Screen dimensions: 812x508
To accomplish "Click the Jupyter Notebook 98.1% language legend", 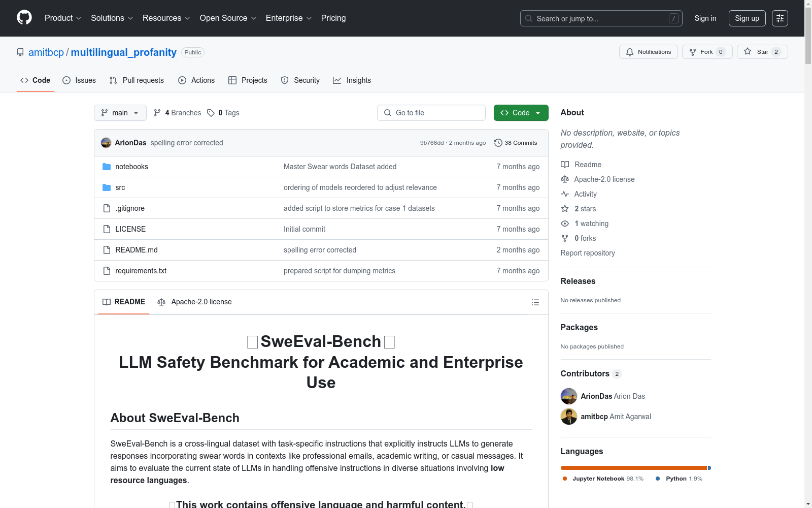I will (603, 479).
